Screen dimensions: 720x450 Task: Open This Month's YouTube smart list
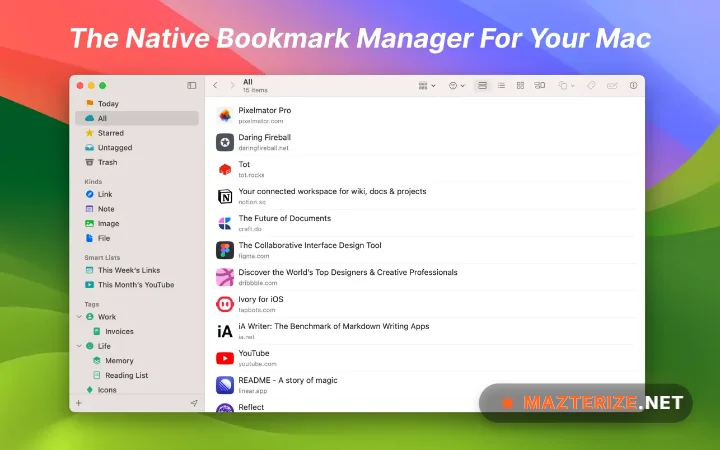point(137,285)
